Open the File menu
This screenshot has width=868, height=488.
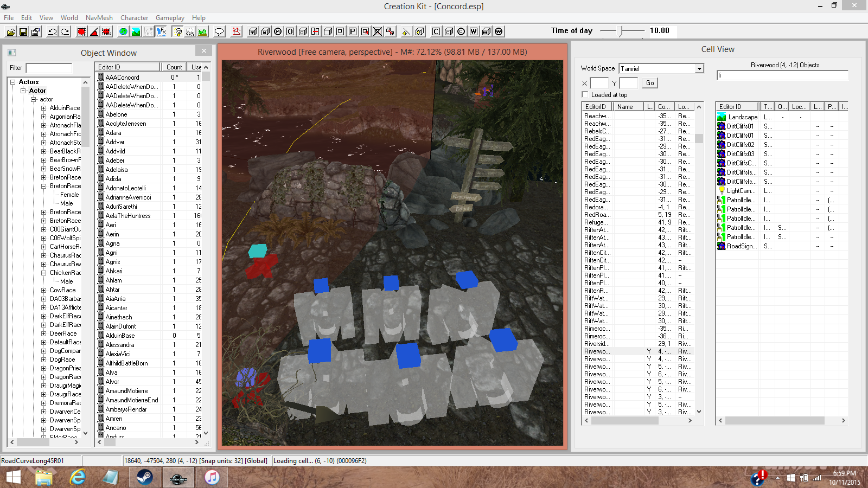[9, 18]
